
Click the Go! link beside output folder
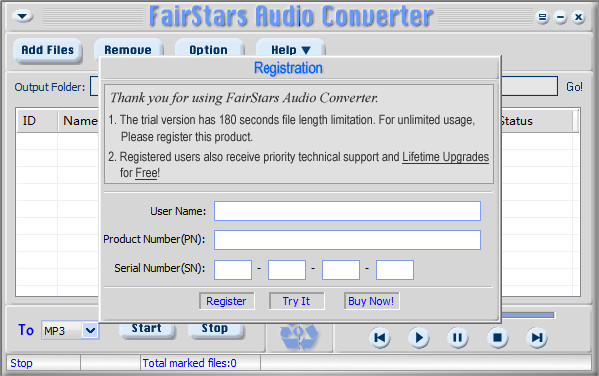click(x=574, y=87)
